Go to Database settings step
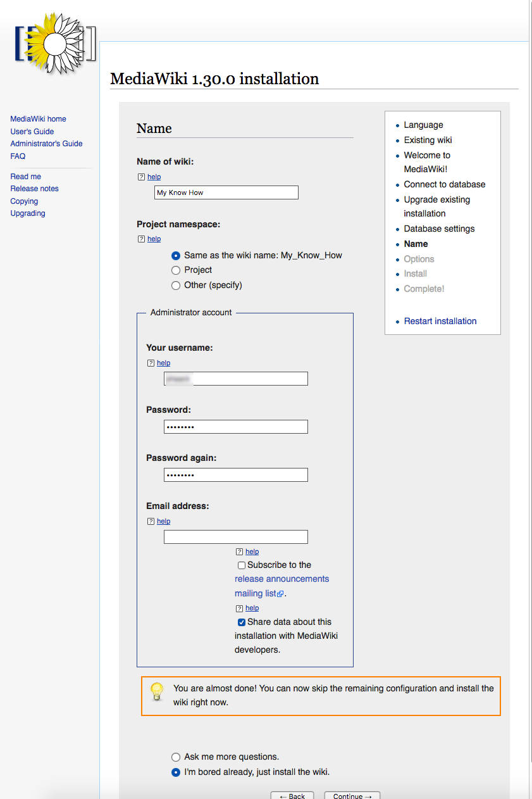 click(439, 229)
